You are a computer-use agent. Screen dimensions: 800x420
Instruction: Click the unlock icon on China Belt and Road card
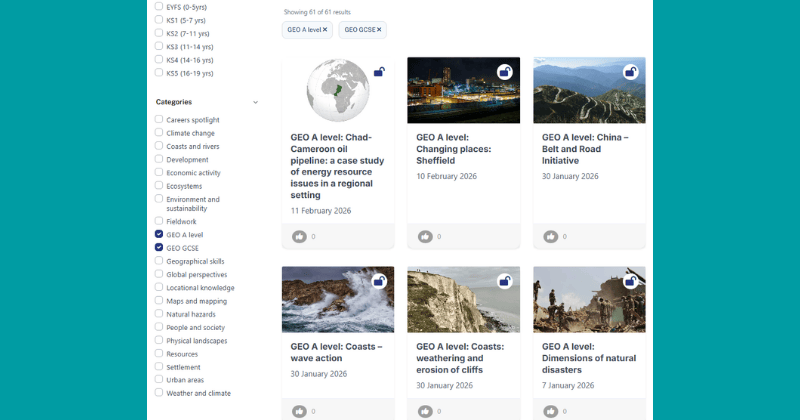[631, 72]
